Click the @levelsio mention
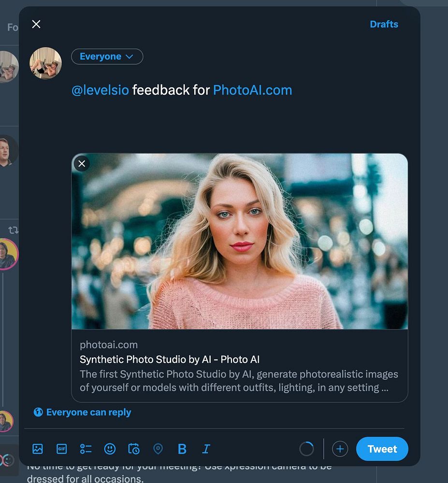This screenshot has height=483, width=448. (x=100, y=90)
